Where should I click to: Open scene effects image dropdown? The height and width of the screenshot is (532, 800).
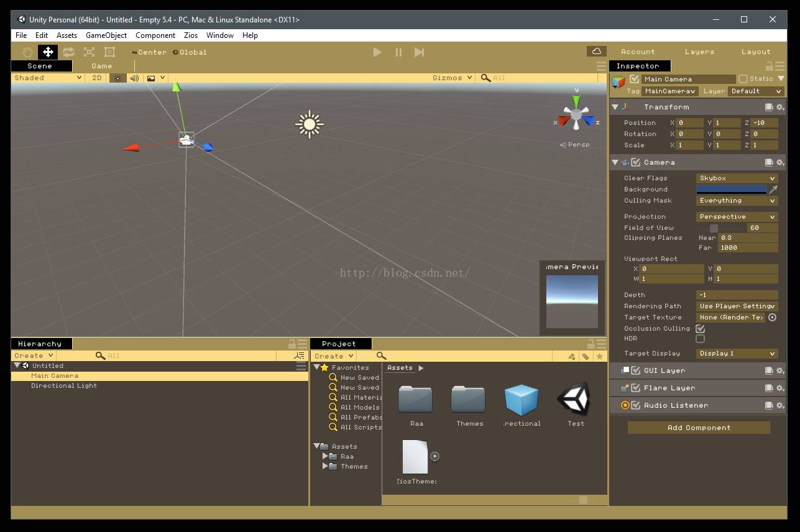[x=156, y=78]
